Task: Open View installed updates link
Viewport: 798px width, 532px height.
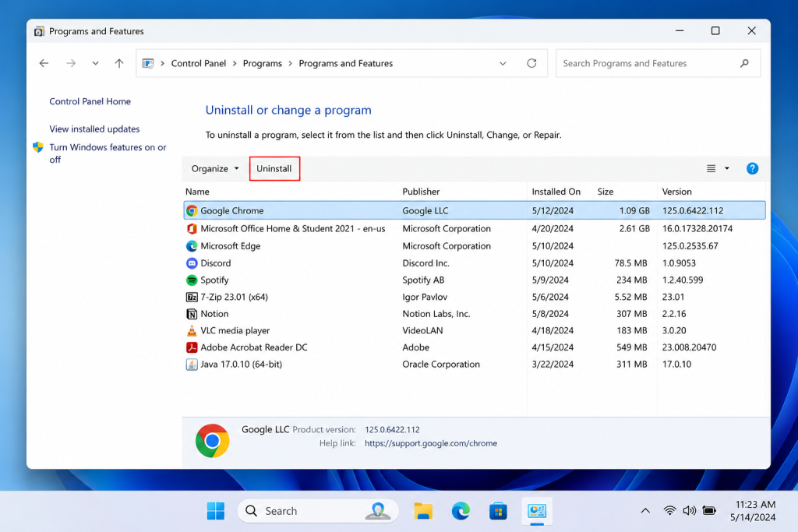Action: (94, 129)
